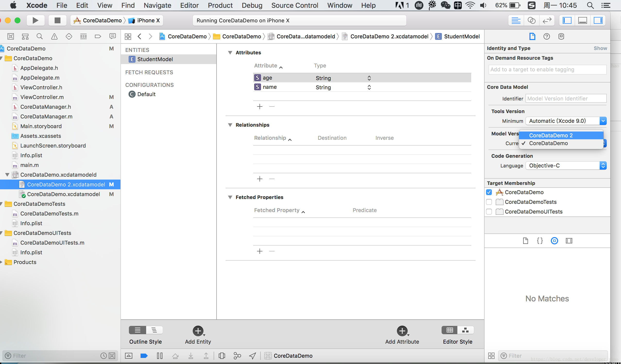Open the debug navigator

(x=83, y=36)
